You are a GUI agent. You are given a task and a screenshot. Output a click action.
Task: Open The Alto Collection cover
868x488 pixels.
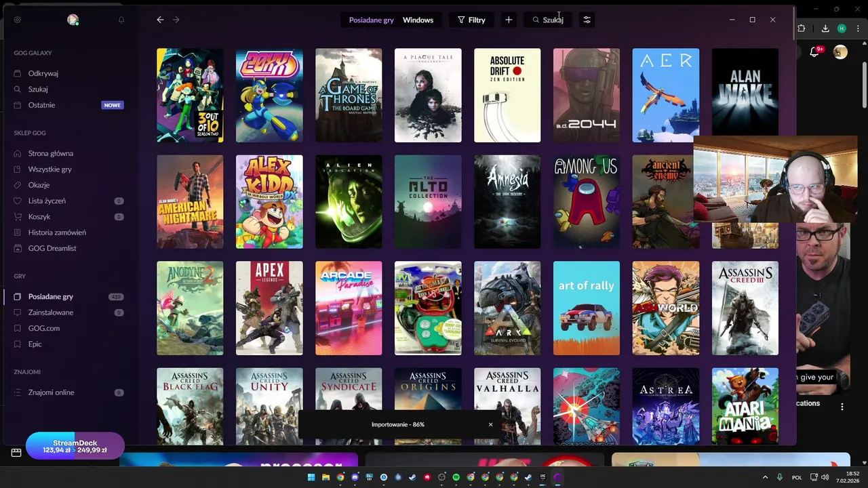428,202
